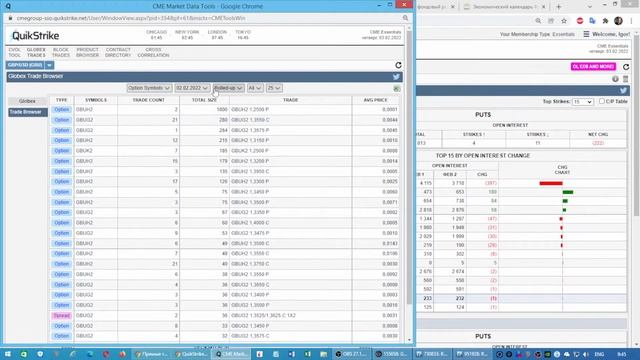This screenshot has height=360, width=640.
Task: Click the QuikStrike logo
Action: click(x=35, y=36)
